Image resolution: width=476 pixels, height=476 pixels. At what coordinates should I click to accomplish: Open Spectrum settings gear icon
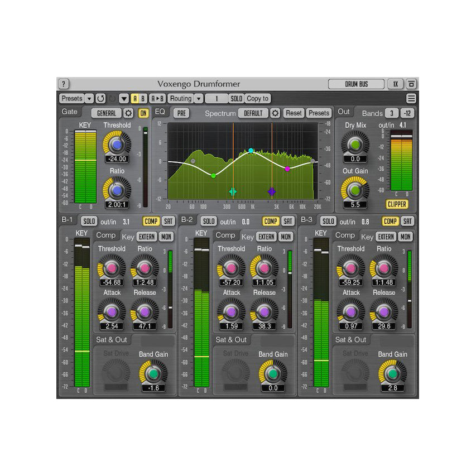click(275, 113)
